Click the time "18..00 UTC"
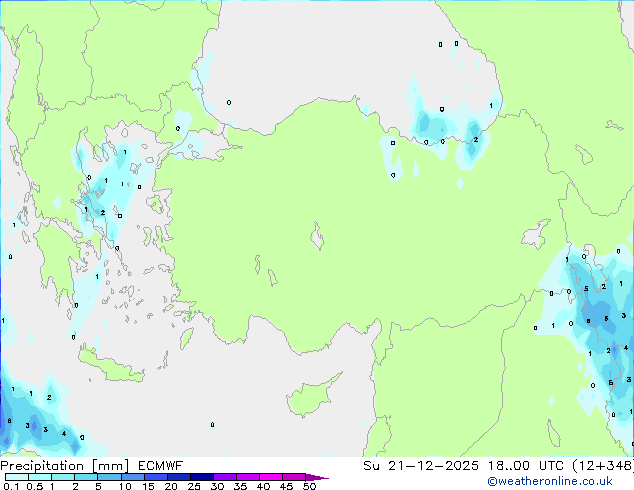The width and height of the screenshot is (634, 490). [526, 466]
